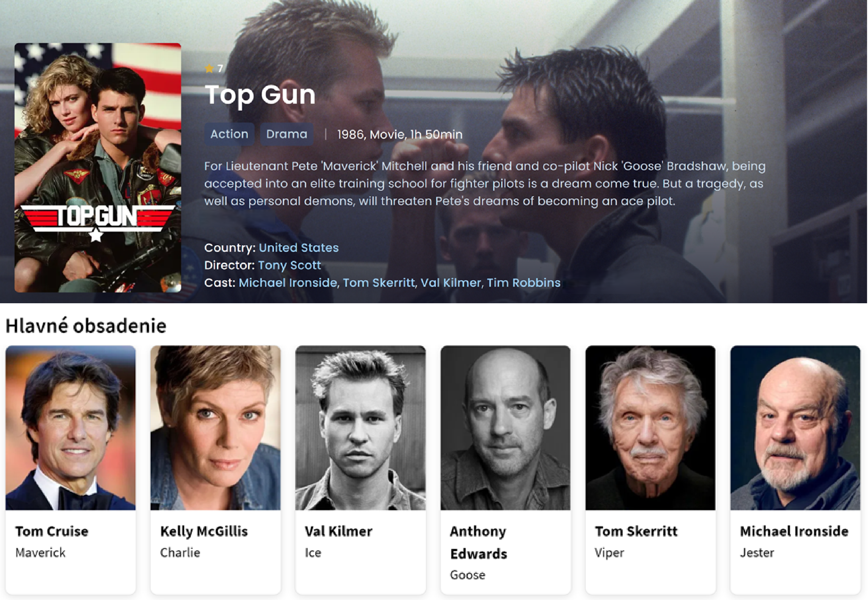Image resolution: width=868 pixels, height=600 pixels.
Task: Open the United States country link
Action: pos(299,248)
